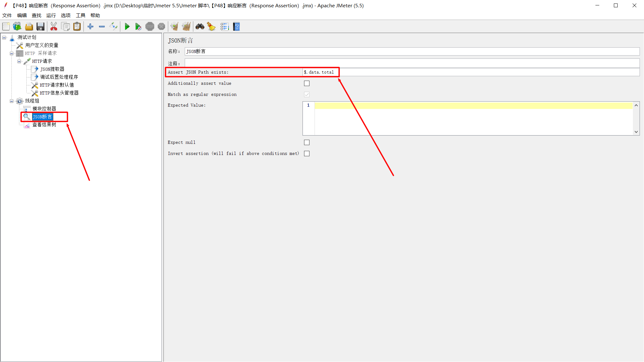Click the 查看结果树 icon in tree
Image resolution: width=644 pixels, height=362 pixels.
click(27, 125)
